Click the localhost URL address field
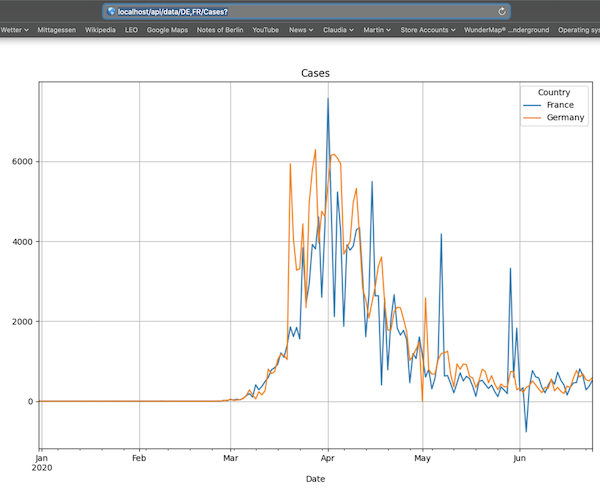Viewport: 600px width, 489px height. tap(300, 11)
